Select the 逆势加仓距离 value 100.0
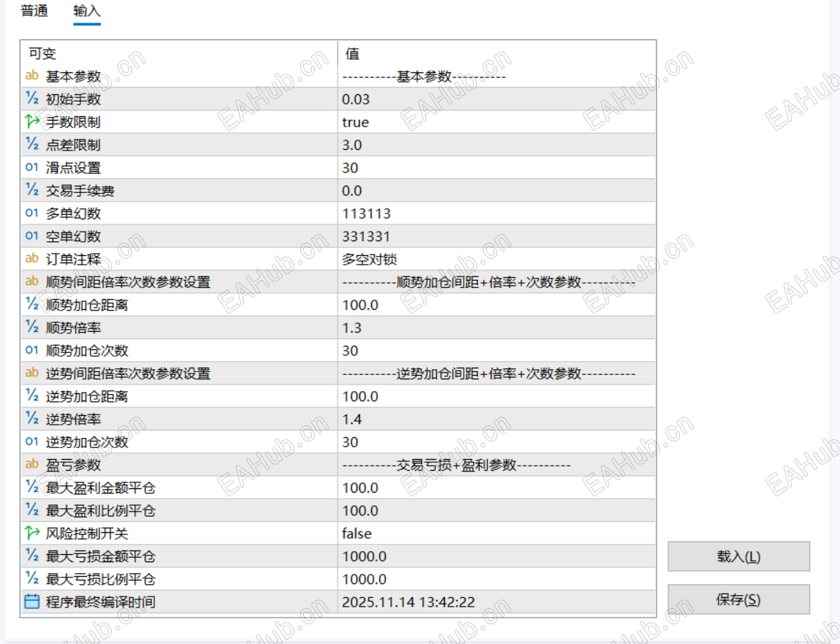Screen dimensions: 840x644 coord(360,396)
